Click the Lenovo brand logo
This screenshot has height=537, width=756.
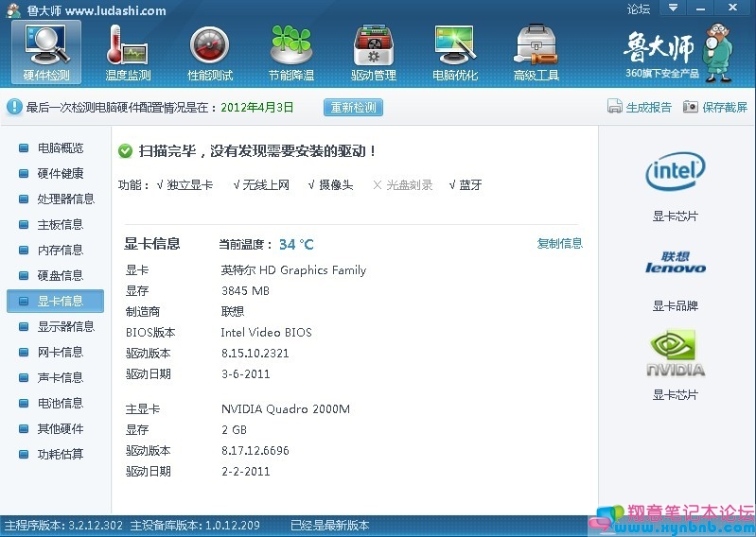[675, 263]
